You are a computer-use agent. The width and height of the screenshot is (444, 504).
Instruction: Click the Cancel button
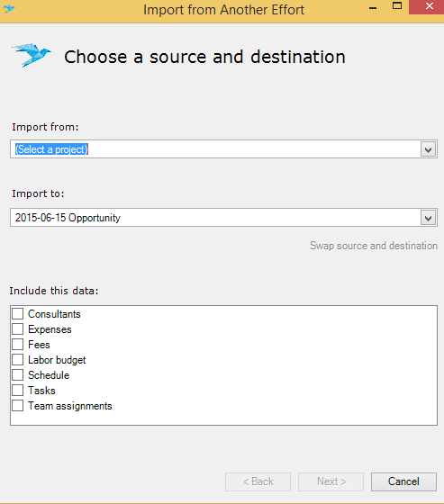click(x=403, y=481)
